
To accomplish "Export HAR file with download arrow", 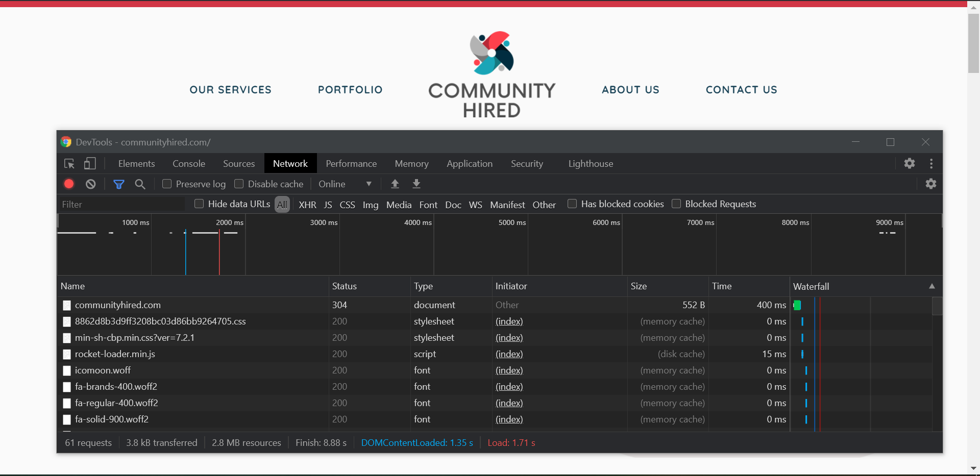I will [x=416, y=184].
